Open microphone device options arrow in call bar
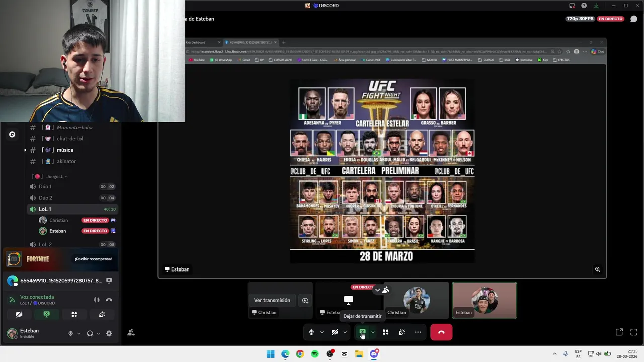This screenshot has height=362, width=644. pos(322,332)
